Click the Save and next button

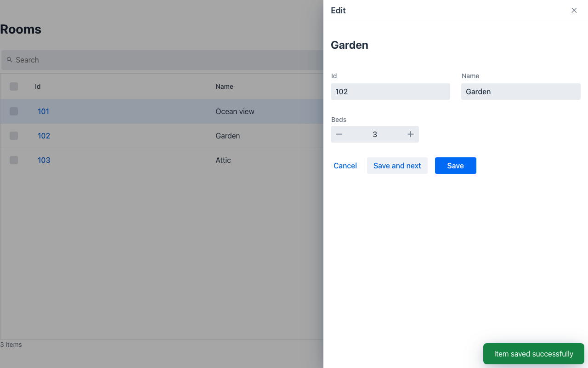397,166
